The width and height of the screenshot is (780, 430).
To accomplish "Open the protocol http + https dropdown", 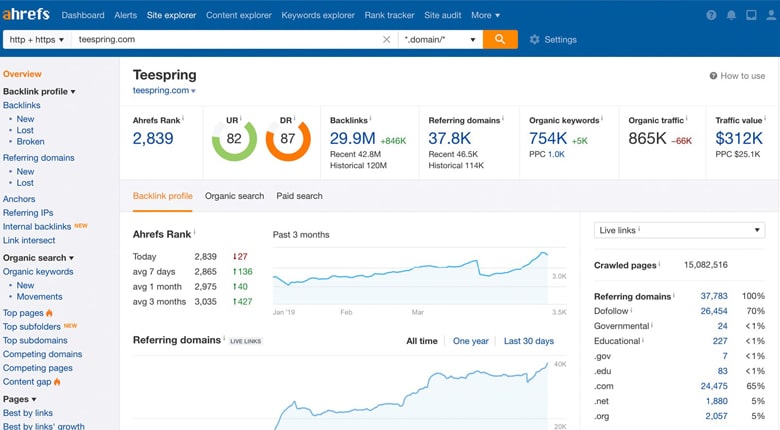I will click(x=36, y=39).
